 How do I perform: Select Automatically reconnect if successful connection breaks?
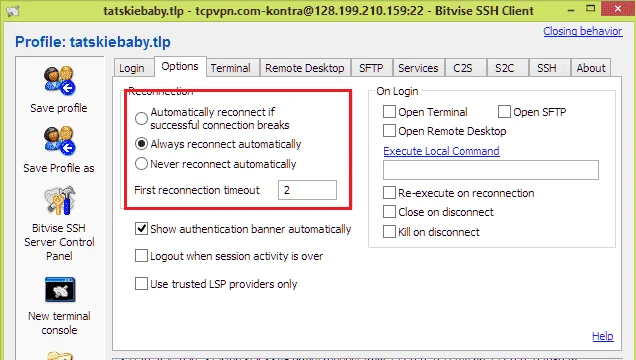point(141,118)
